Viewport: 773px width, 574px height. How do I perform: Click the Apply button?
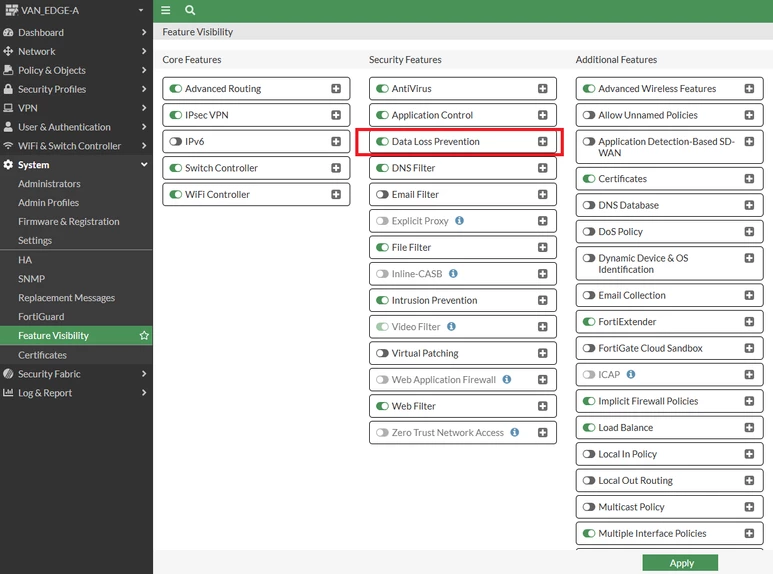point(680,563)
